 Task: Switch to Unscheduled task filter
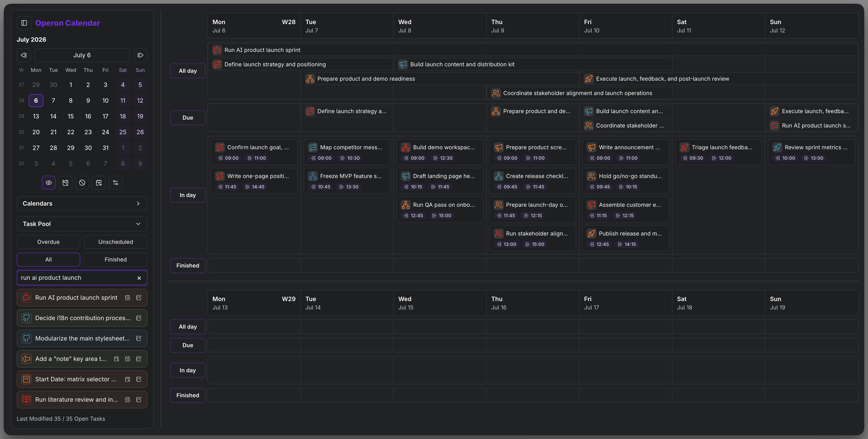[116, 242]
